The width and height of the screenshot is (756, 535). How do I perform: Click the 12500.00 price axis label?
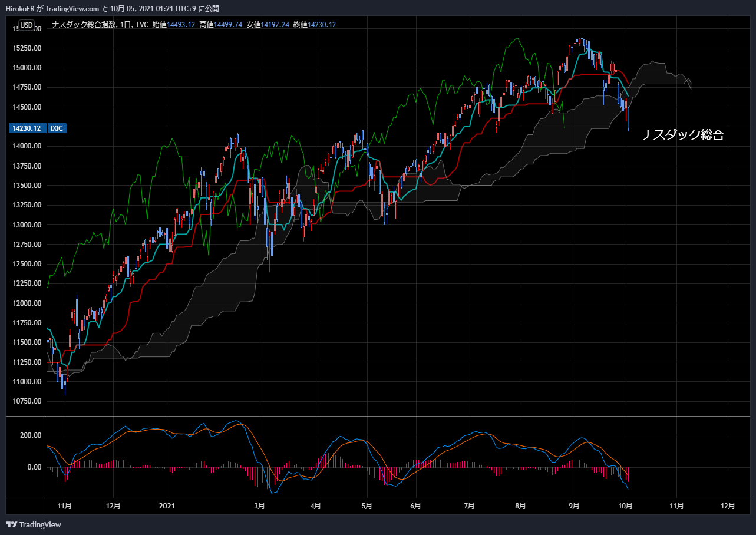click(26, 264)
